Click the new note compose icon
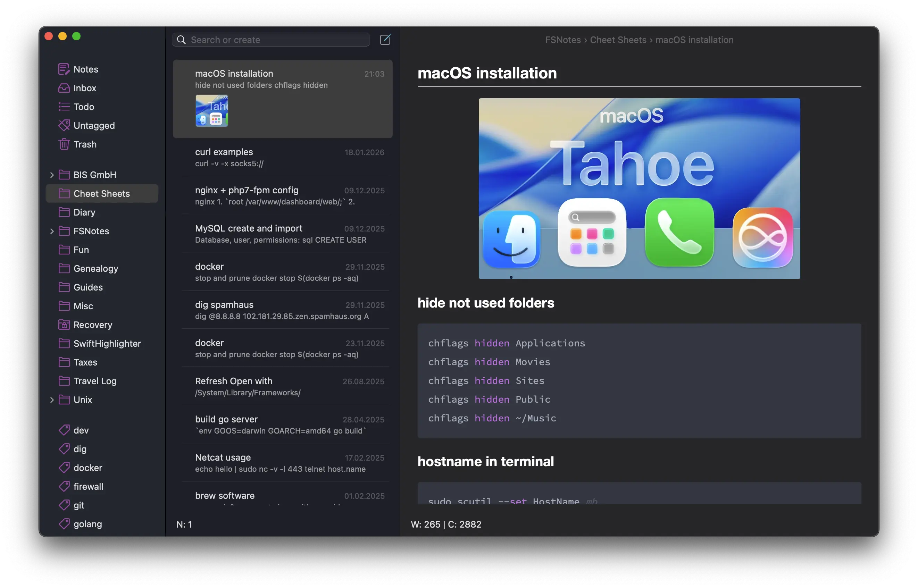The width and height of the screenshot is (918, 588). (385, 39)
